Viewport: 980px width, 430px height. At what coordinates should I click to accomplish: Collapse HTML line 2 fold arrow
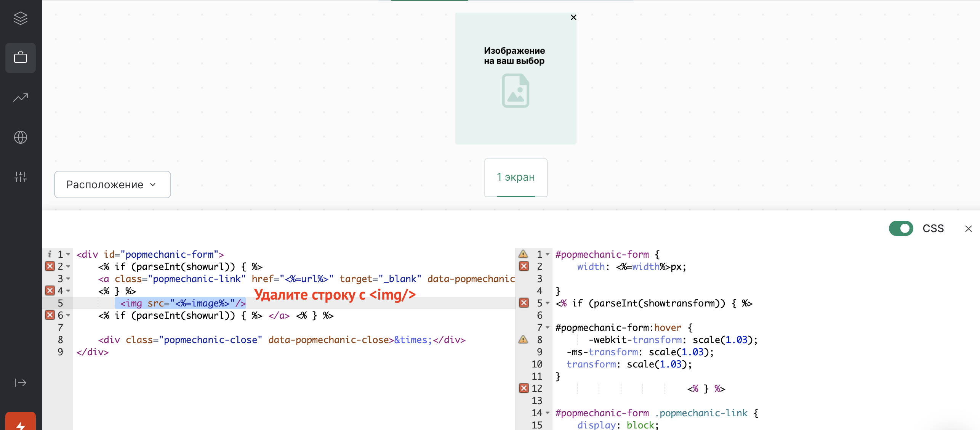[x=68, y=266]
